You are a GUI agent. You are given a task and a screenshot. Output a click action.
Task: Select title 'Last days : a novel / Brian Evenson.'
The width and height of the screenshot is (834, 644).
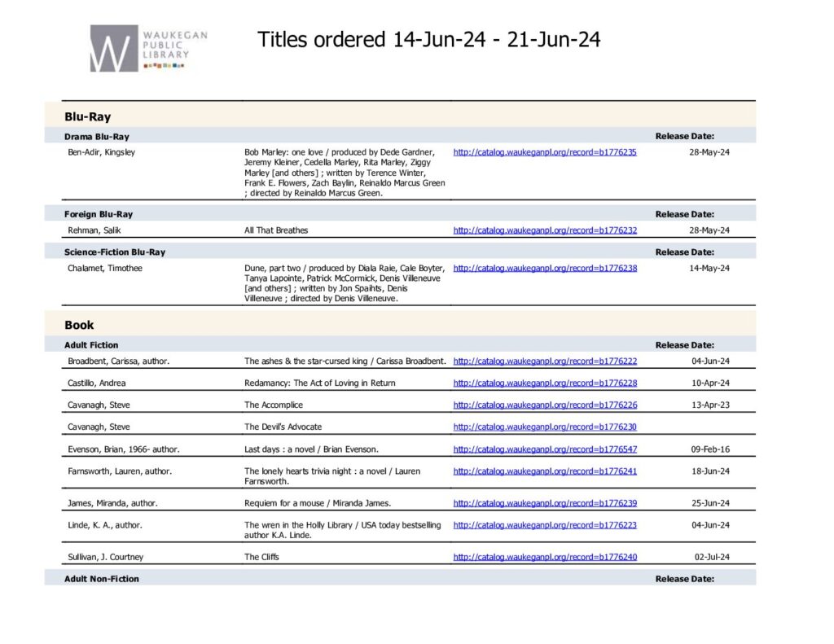click(x=311, y=449)
